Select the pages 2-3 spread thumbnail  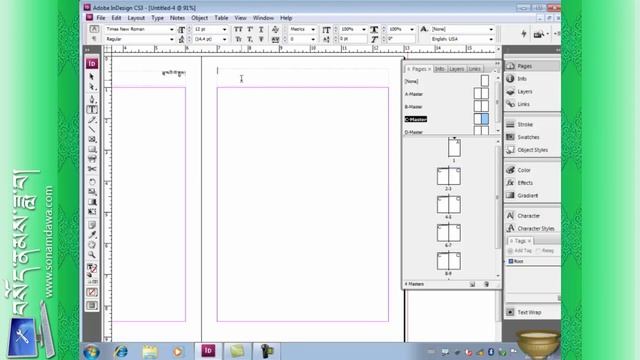point(449,177)
